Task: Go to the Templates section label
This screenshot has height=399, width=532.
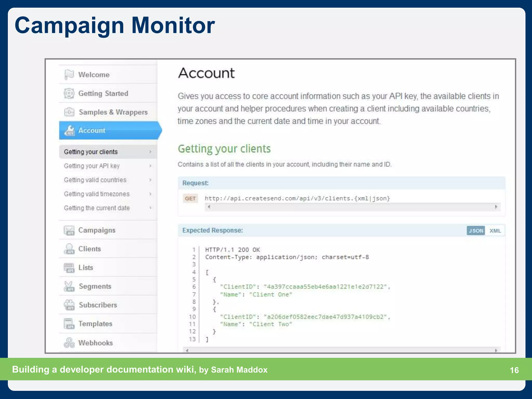Action: (x=96, y=324)
